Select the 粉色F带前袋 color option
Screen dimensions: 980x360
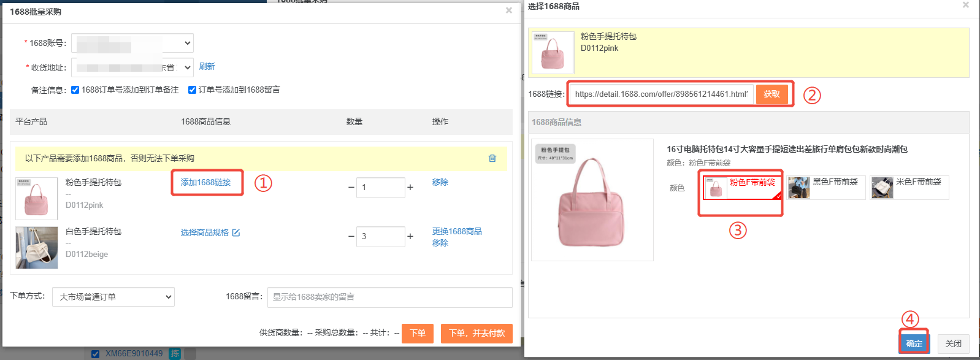[x=742, y=187]
